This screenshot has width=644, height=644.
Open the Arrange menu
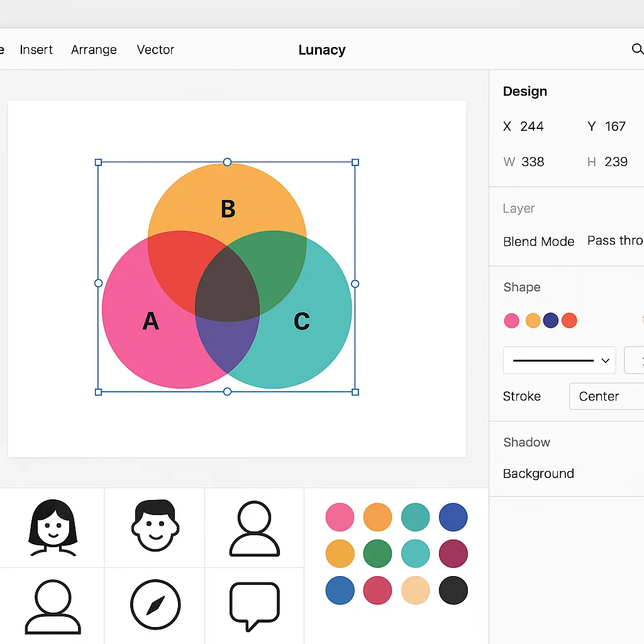[94, 50]
